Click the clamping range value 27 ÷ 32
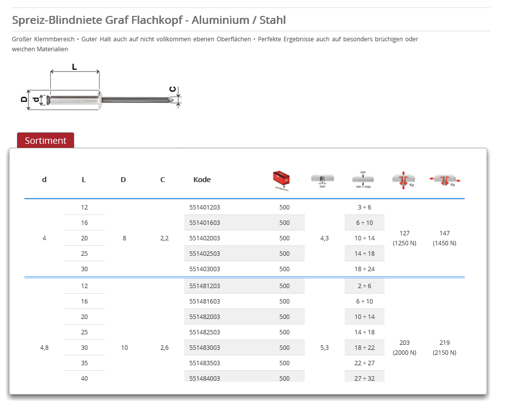 point(365,378)
